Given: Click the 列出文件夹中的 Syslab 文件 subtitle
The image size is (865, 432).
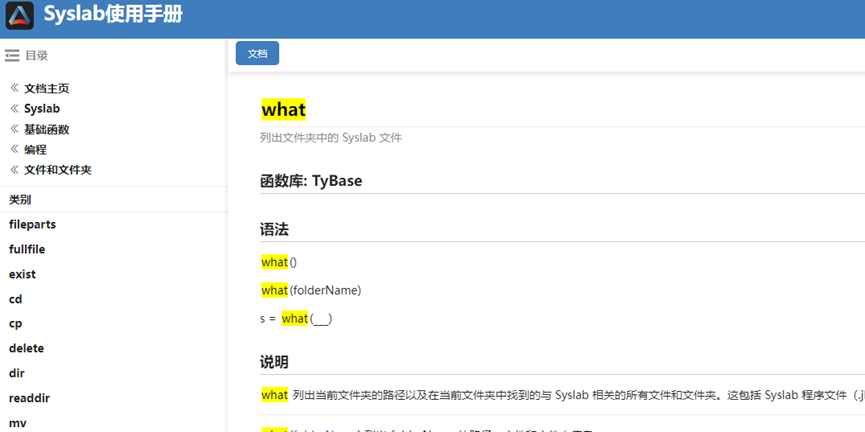Looking at the screenshot, I should (x=330, y=138).
